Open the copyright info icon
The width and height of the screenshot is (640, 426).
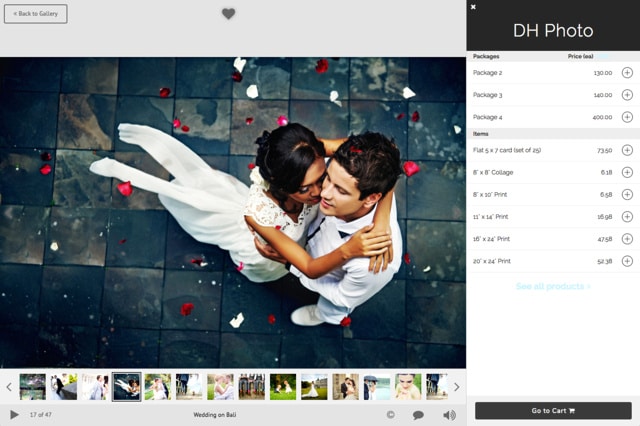coord(390,415)
